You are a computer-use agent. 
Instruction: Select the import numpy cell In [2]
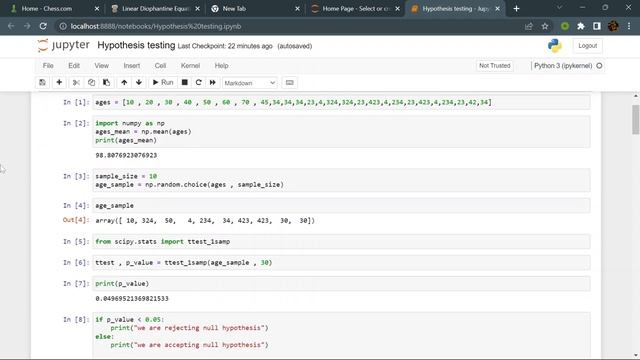point(341,131)
